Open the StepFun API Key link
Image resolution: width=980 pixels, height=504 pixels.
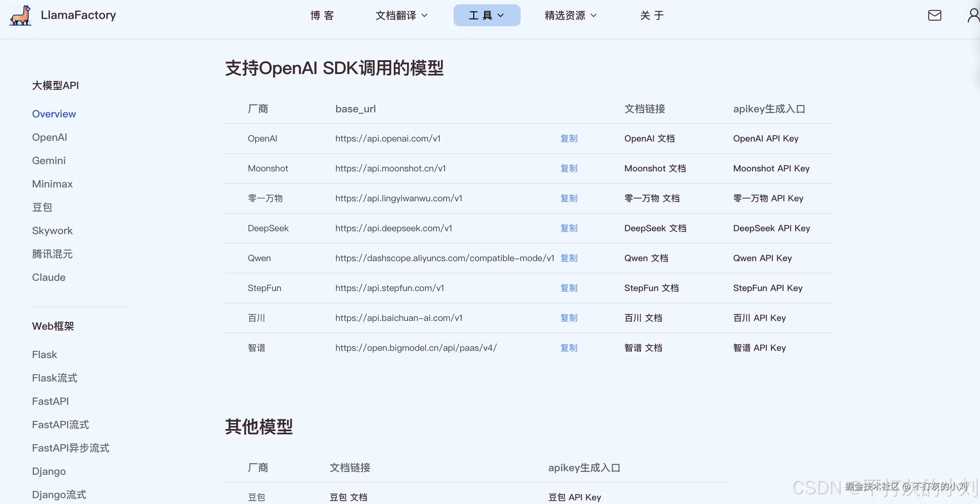pos(768,288)
